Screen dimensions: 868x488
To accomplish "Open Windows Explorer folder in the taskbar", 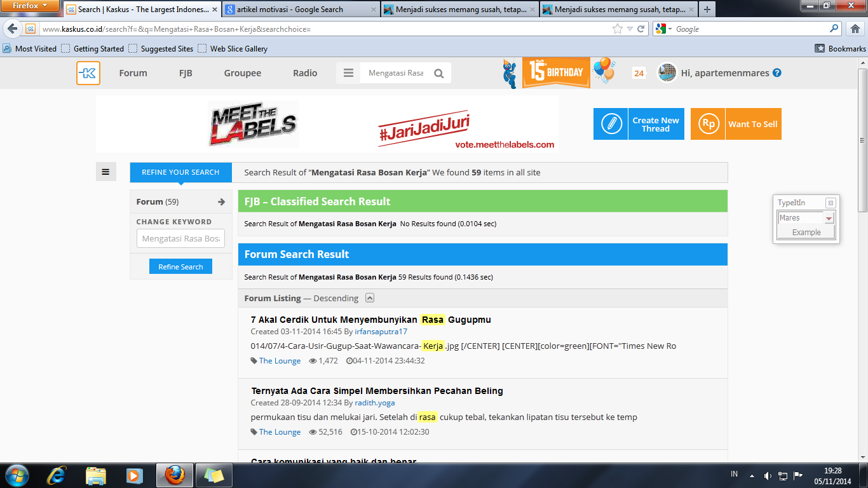I will [96, 475].
